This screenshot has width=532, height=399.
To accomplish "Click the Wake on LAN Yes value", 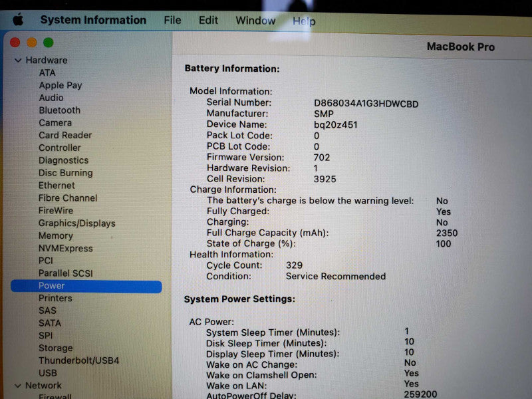I will 411,384.
